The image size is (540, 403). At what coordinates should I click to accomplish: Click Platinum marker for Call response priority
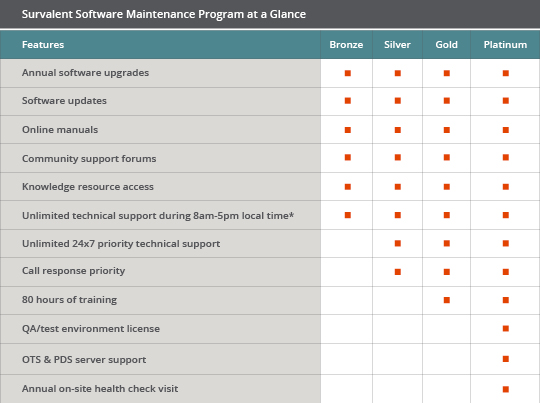point(506,272)
